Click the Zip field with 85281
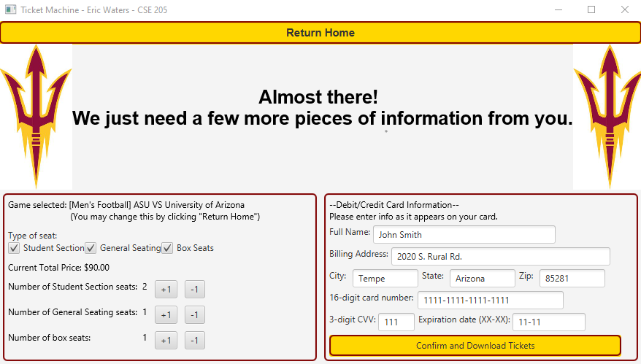 [x=572, y=278]
